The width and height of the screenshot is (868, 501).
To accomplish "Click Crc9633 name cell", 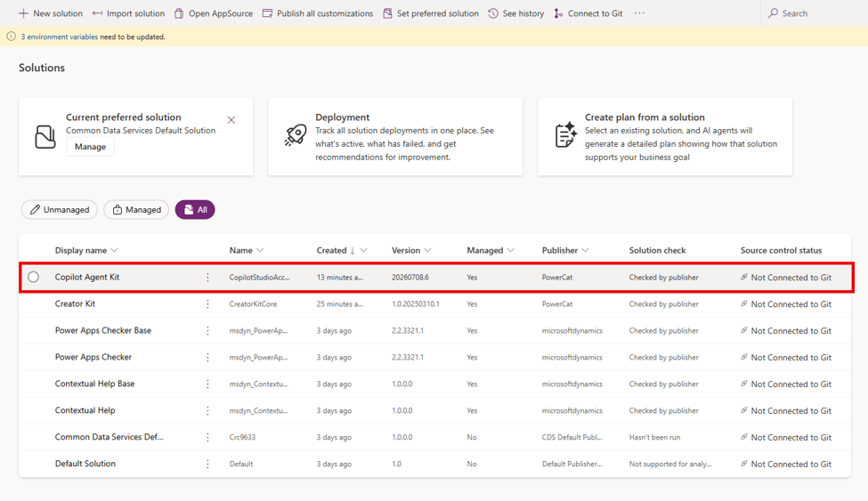I will (242, 437).
